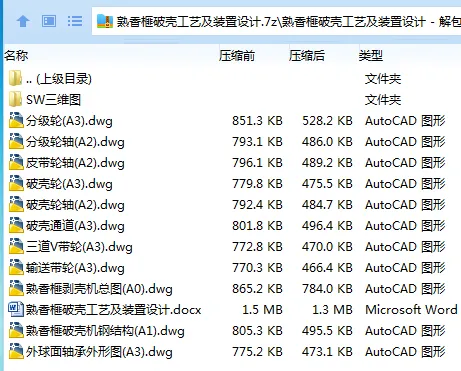Select file 分级轮轴(A2).dwg
The width and height of the screenshot is (461, 371).
75,142
